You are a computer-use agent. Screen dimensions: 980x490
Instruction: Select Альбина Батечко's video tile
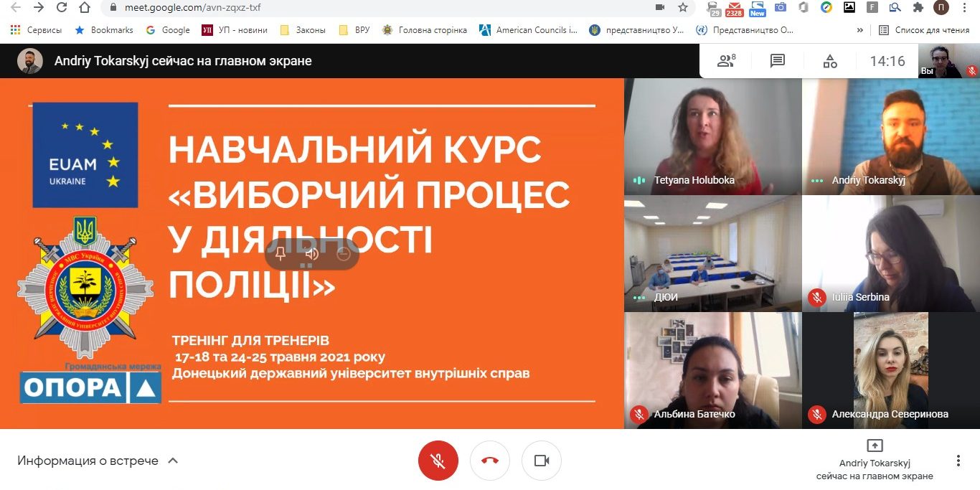pos(712,370)
